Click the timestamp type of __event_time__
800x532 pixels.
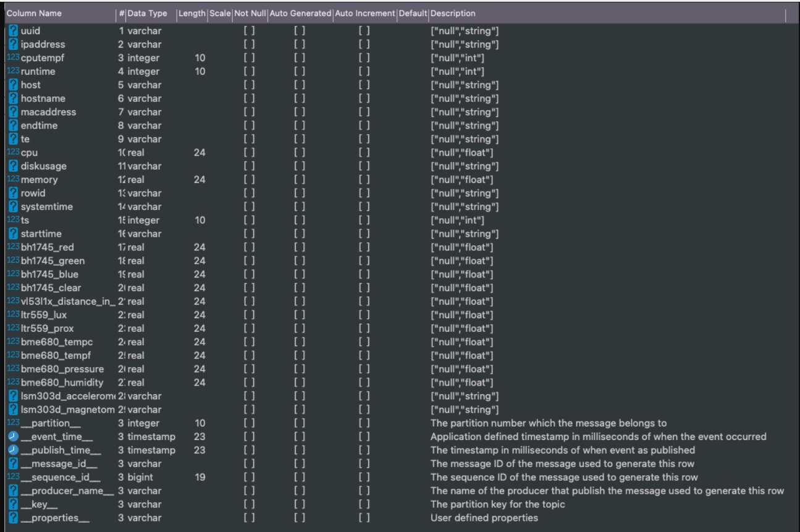[151, 437]
